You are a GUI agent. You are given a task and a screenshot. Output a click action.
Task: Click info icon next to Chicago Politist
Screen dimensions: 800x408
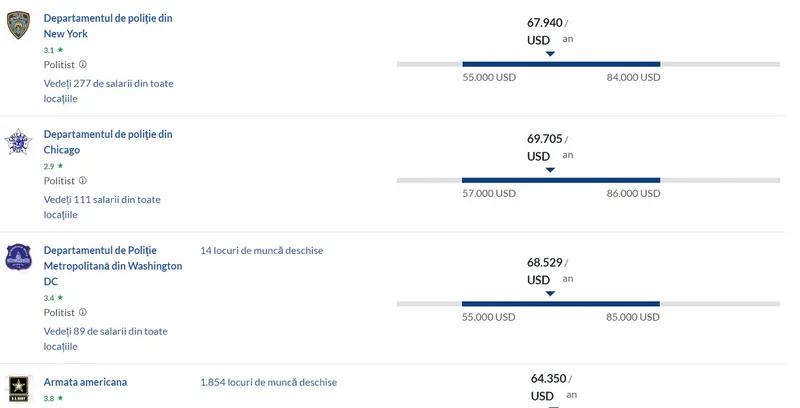83,181
